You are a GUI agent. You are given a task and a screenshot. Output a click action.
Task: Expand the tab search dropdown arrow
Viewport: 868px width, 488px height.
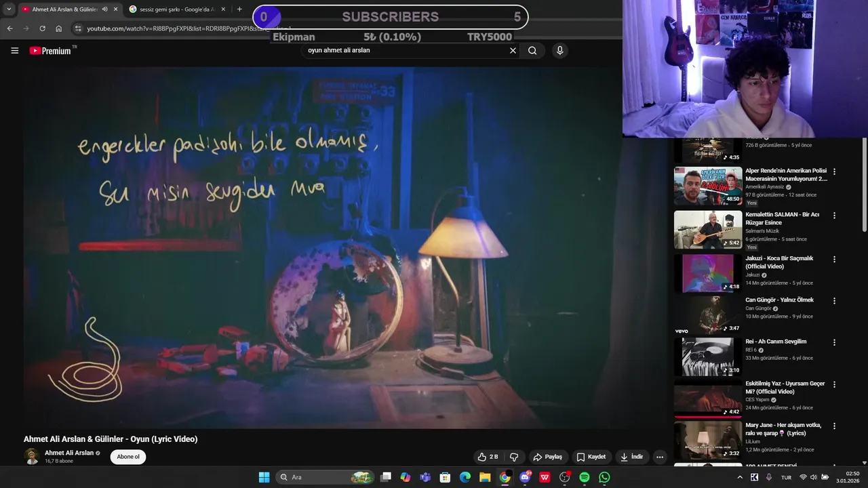tap(9, 9)
